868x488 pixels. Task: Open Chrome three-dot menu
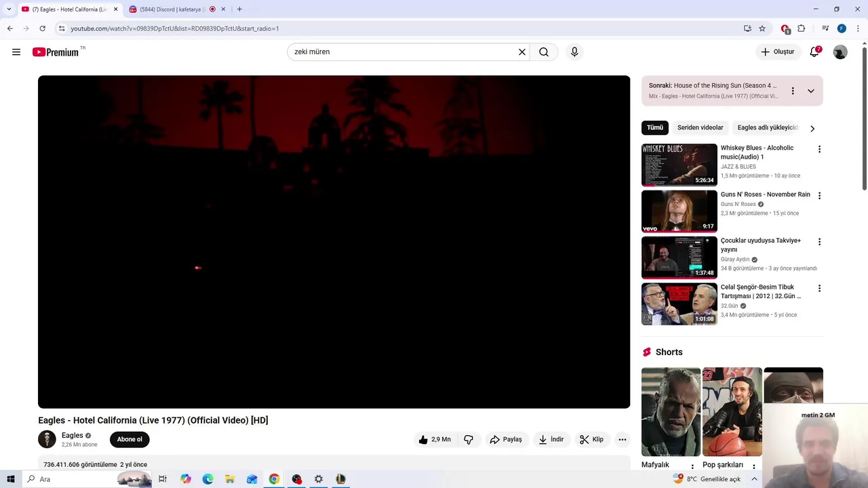858,28
